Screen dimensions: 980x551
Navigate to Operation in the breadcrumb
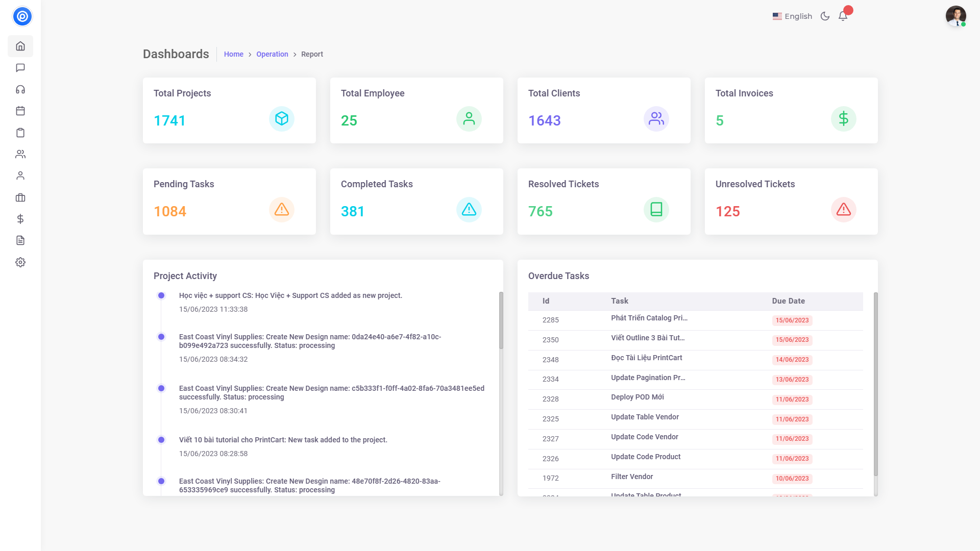click(272, 54)
